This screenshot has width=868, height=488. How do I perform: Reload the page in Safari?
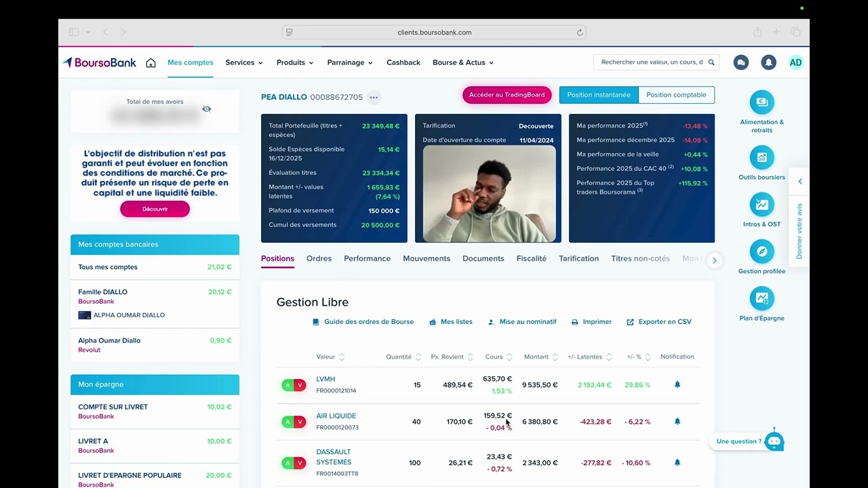580,32
